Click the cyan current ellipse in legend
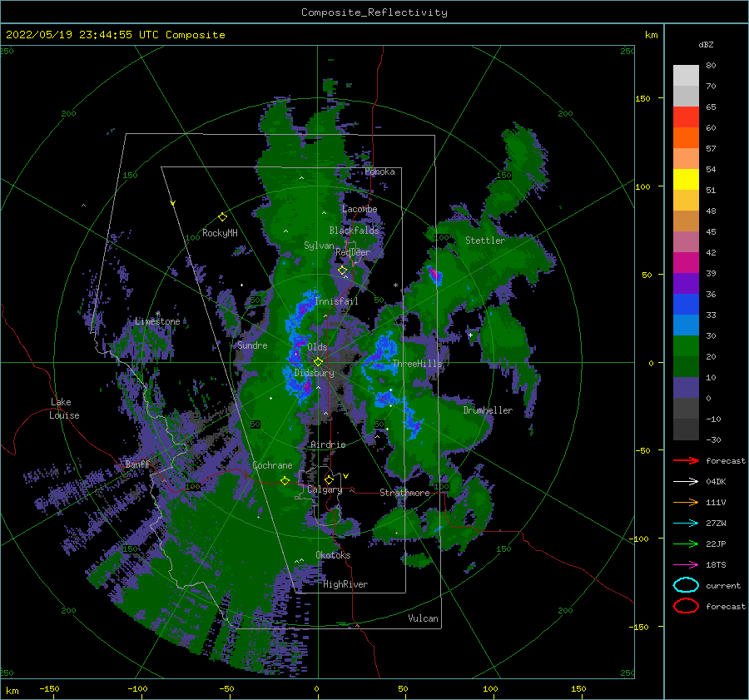This screenshot has height=700, width=749. pyautogui.click(x=686, y=585)
